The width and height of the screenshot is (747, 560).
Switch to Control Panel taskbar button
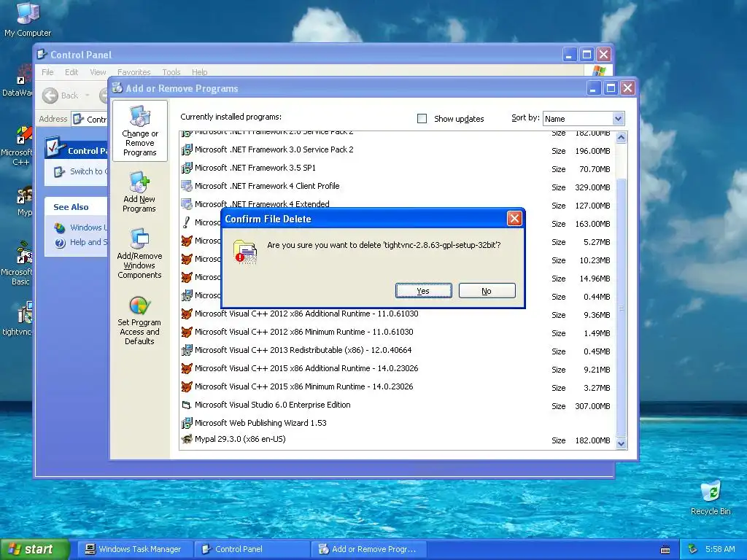(252, 549)
